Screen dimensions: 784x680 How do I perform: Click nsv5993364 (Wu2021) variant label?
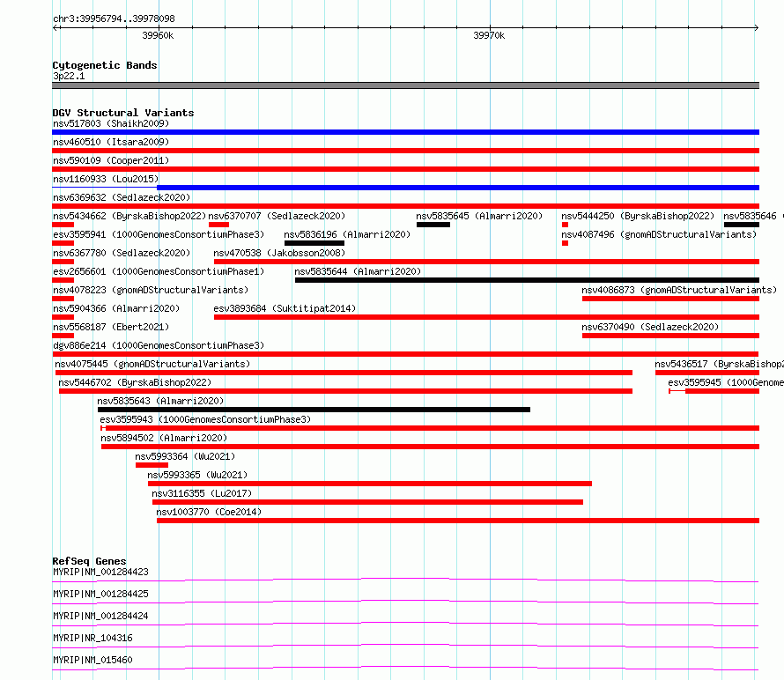click(x=185, y=456)
